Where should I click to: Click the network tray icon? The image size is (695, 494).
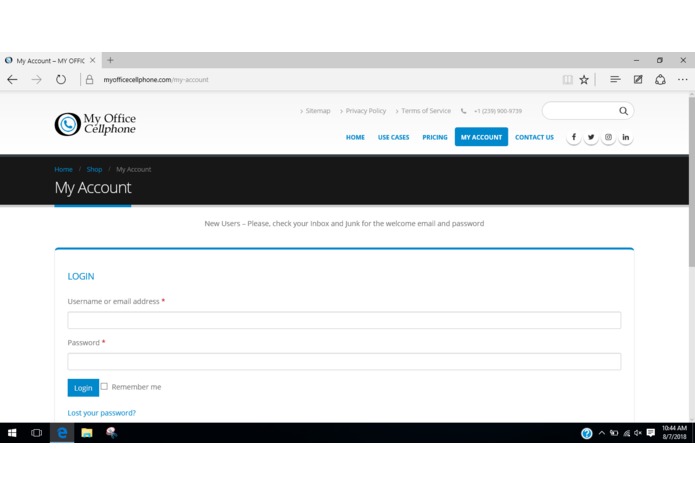tap(626, 433)
